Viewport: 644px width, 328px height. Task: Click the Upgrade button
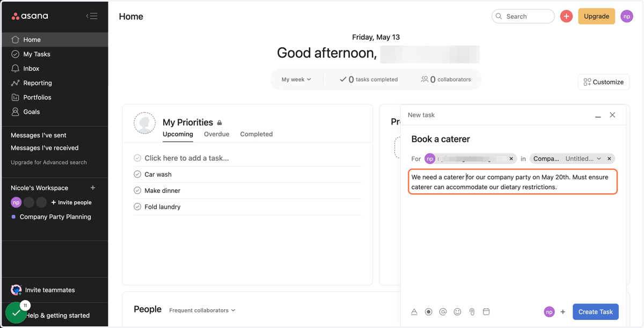[596, 16]
